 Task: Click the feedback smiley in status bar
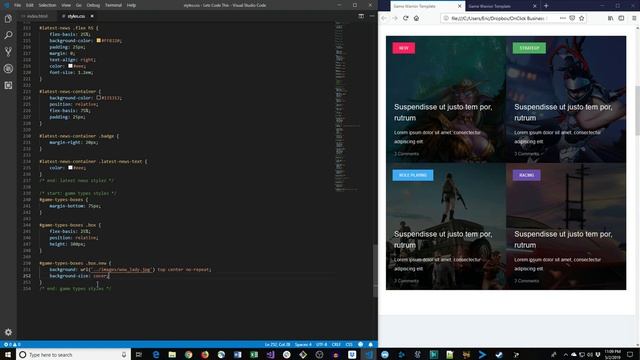[x=360, y=344]
